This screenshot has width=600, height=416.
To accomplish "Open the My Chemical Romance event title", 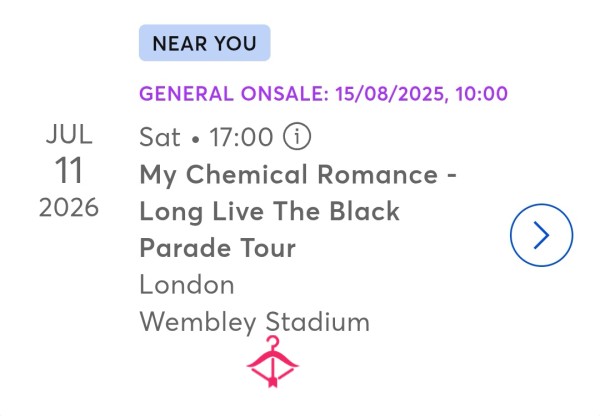I will coord(298,175).
